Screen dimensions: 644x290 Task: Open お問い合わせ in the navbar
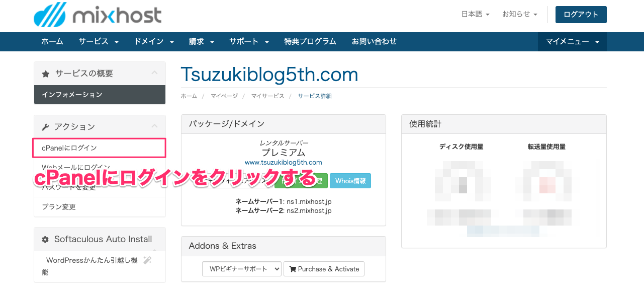tap(374, 42)
